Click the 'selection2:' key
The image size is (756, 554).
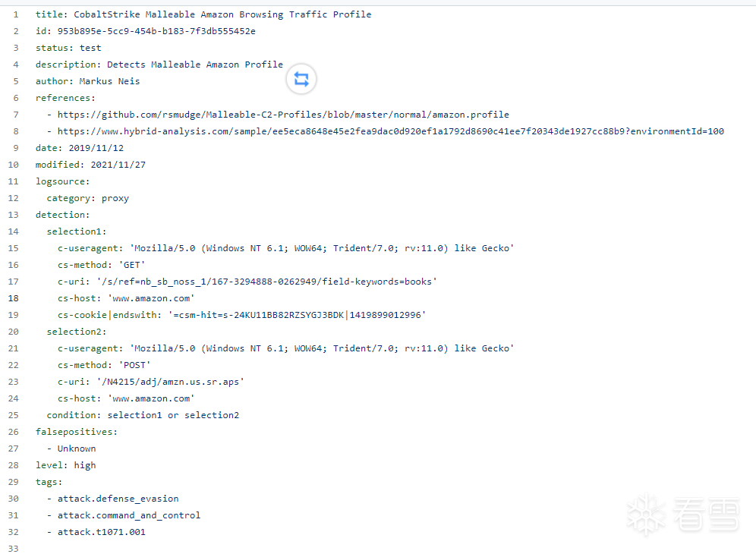(x=76, y=332)
